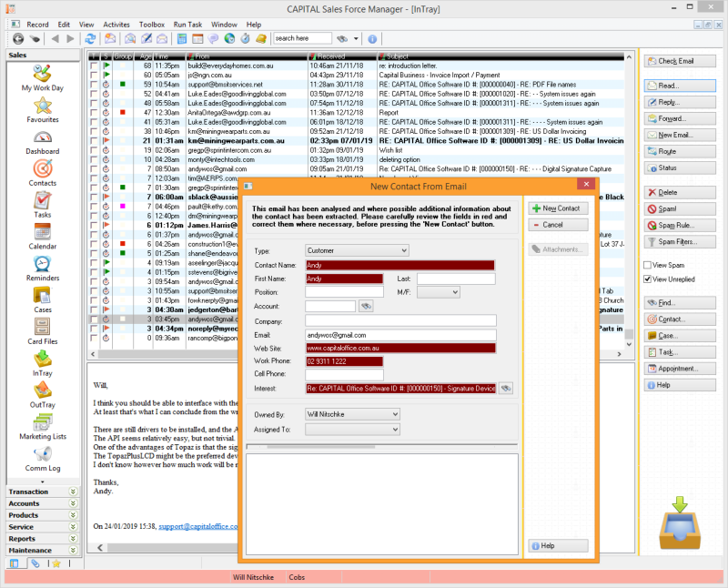Open the Assigned To dropdown
Viewport: 728px width, 588px height.
(352, 430)
